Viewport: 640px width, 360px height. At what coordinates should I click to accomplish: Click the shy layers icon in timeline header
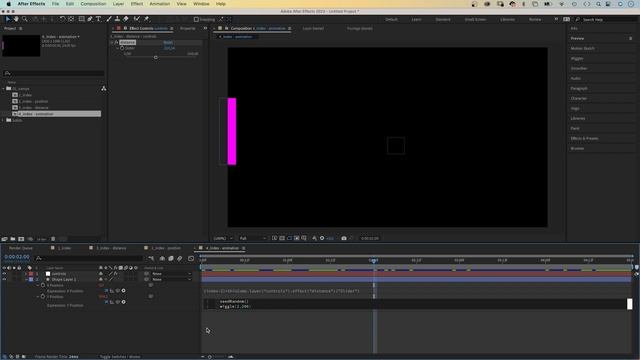(162, 258)
